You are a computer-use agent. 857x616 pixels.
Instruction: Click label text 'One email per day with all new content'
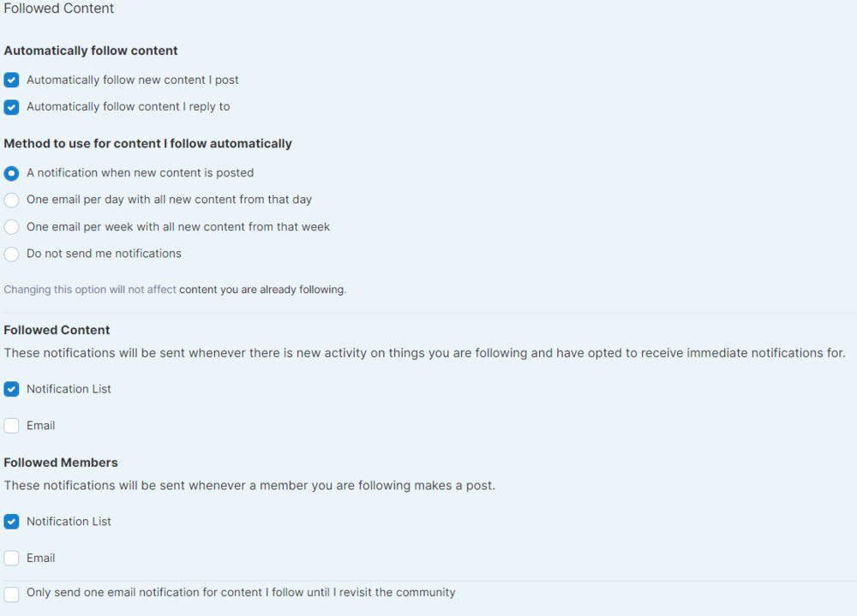169,200
